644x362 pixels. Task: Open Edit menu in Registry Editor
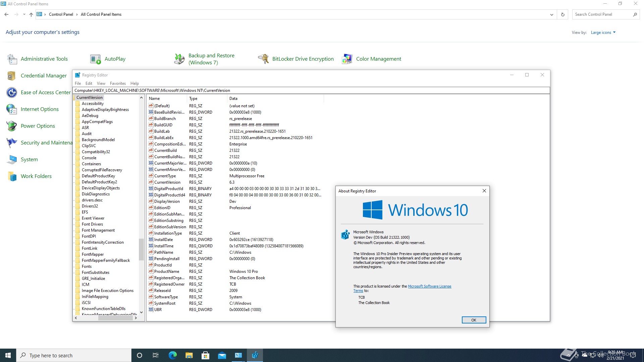89,83
